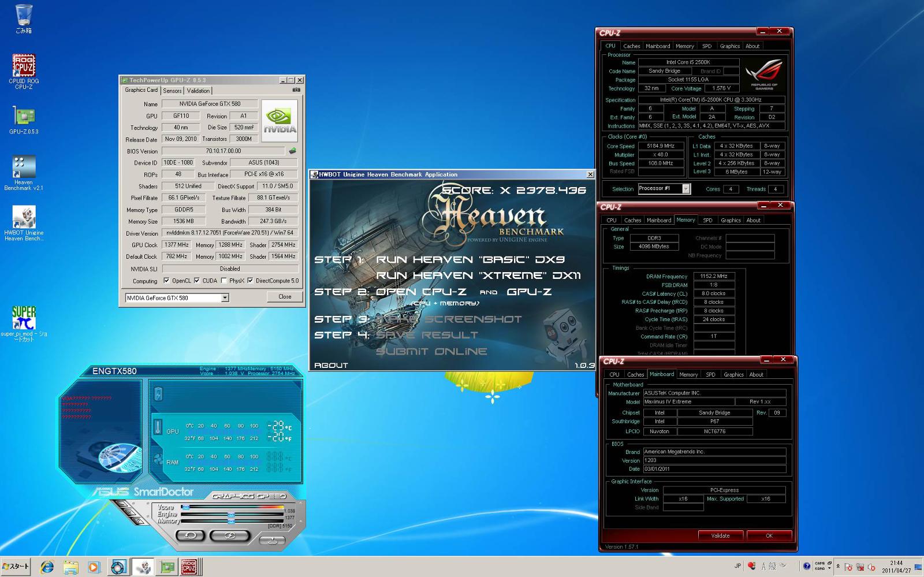The height and width of the screenshot is (577, 924).
Task: Open Mainboard tab in top CPU-Z window
Action: pos(658,46)
